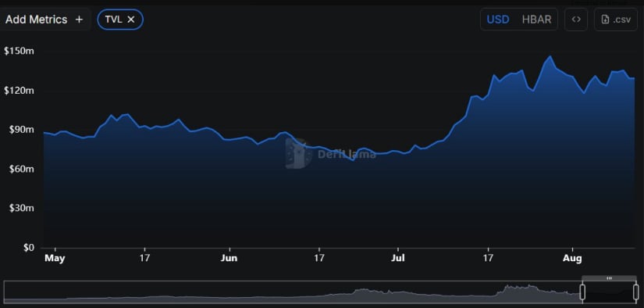Screen dimensions: 644x308
Task: Download the chart data as .csv
Action: [615, 20]
